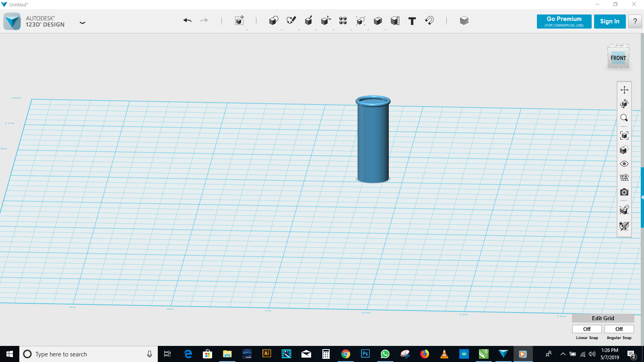Show hidden system tray icons
This screenshot has width=644, height=362.
pyautogui.click(x=563, y=354)
